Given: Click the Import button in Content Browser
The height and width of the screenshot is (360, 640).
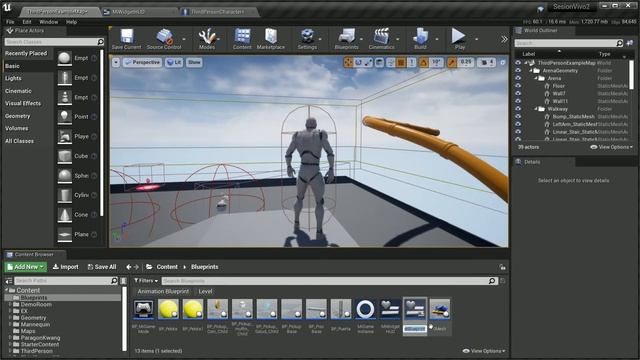Looking at the screenshot, I should point(66,267).
